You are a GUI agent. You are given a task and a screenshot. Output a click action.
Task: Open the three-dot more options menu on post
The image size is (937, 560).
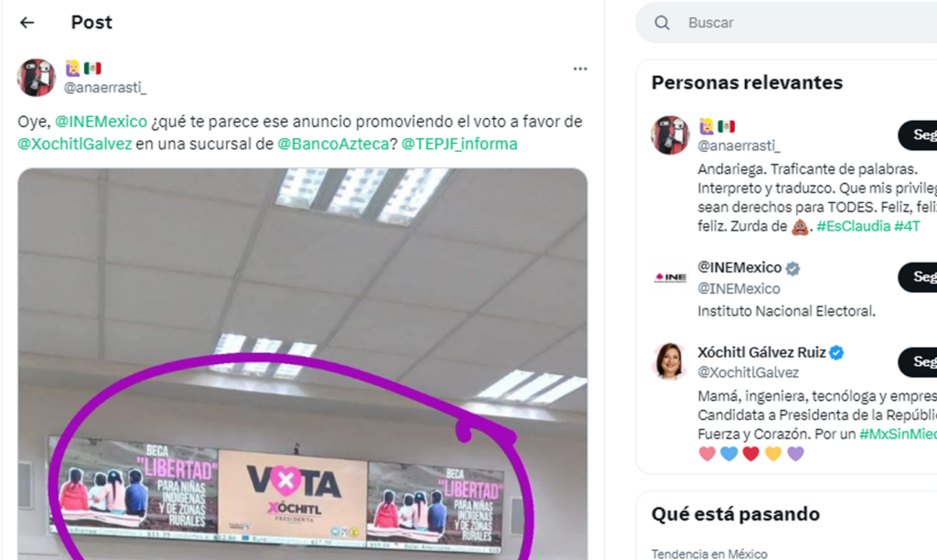click(x=579, y=69)
